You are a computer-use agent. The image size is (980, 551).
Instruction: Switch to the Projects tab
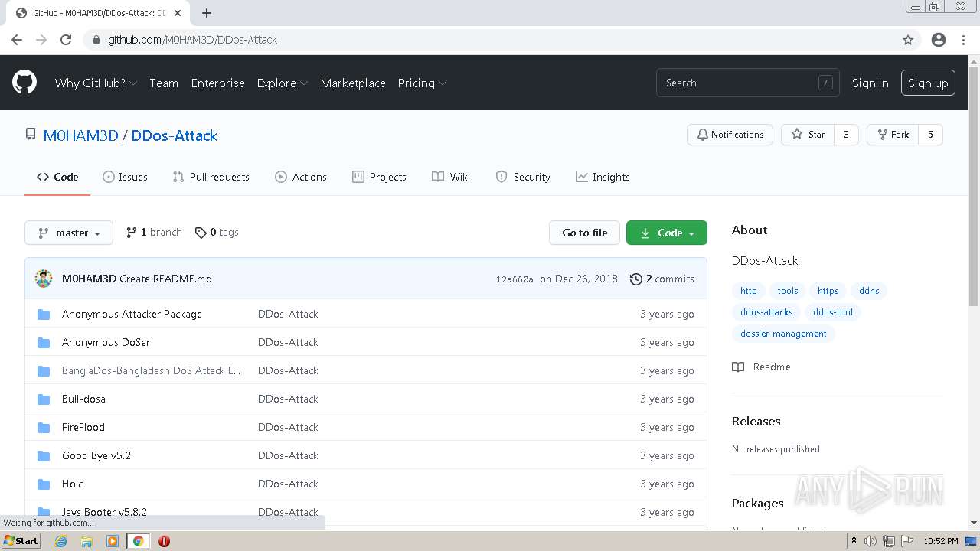pos(379,177)
